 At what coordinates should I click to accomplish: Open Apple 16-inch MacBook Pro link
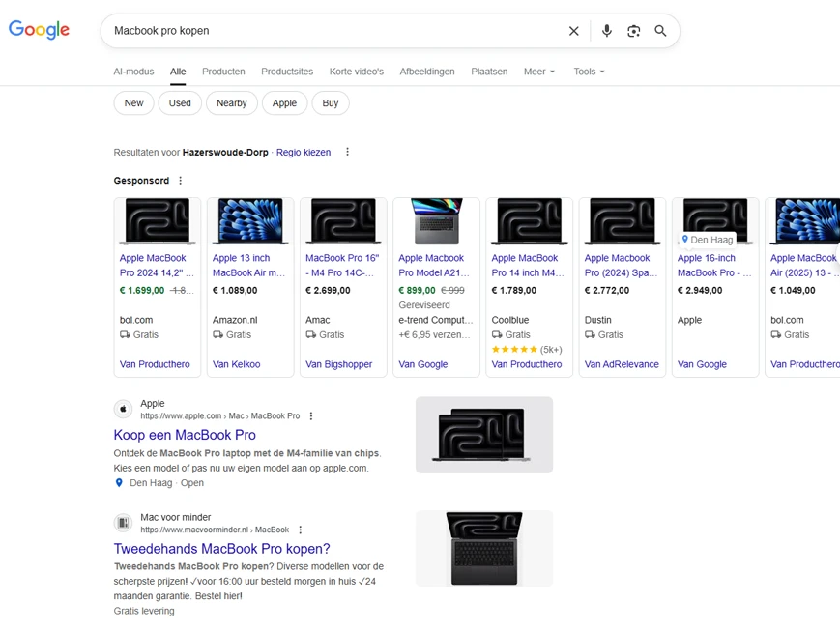(x=714, y=265)
